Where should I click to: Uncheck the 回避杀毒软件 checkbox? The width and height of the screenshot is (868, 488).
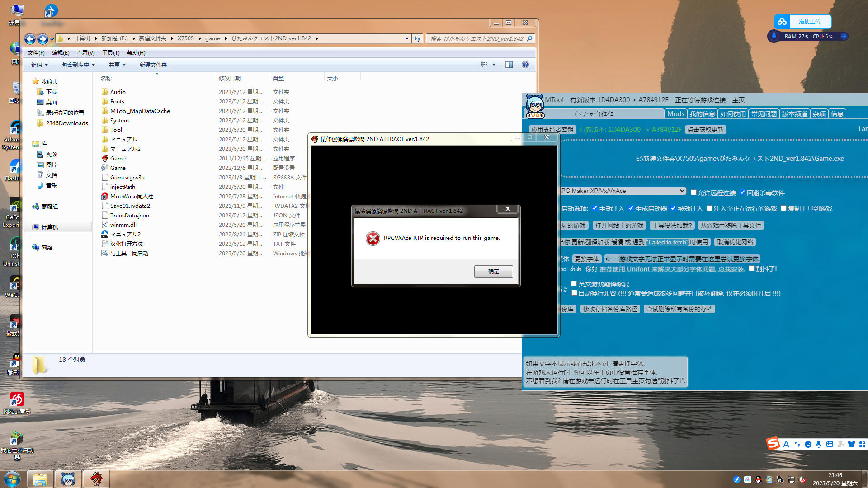click(x=742, y=192)
